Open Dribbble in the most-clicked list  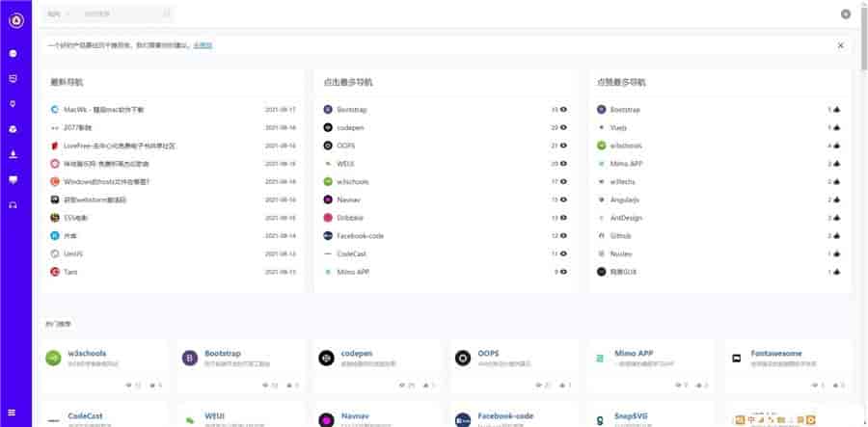pyautogui.click(x=350, y=218)
